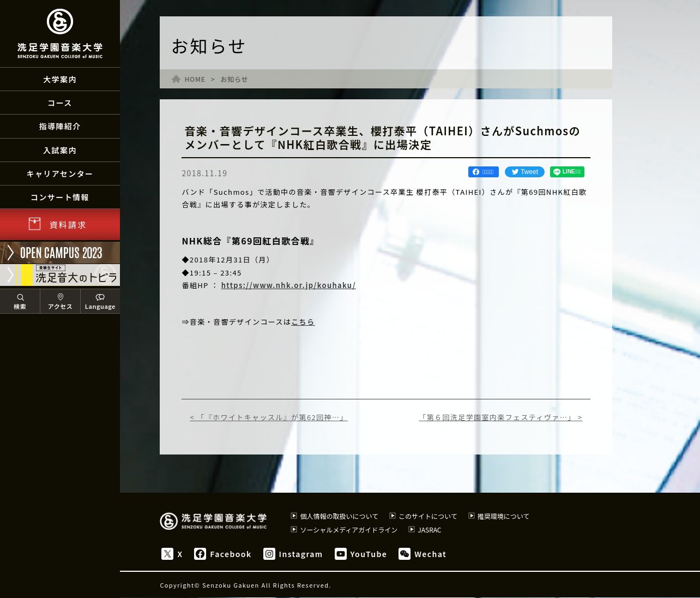
Task: Share article with the Tweet button
Action: point(524,172)
